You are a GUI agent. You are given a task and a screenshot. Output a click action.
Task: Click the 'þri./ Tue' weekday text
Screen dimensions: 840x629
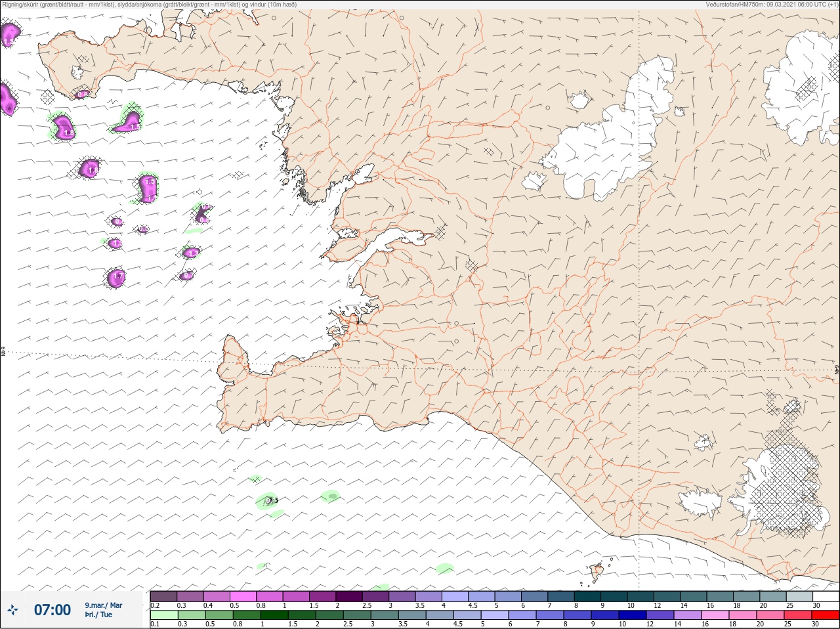pyautogui.click(x=98, y=615)
